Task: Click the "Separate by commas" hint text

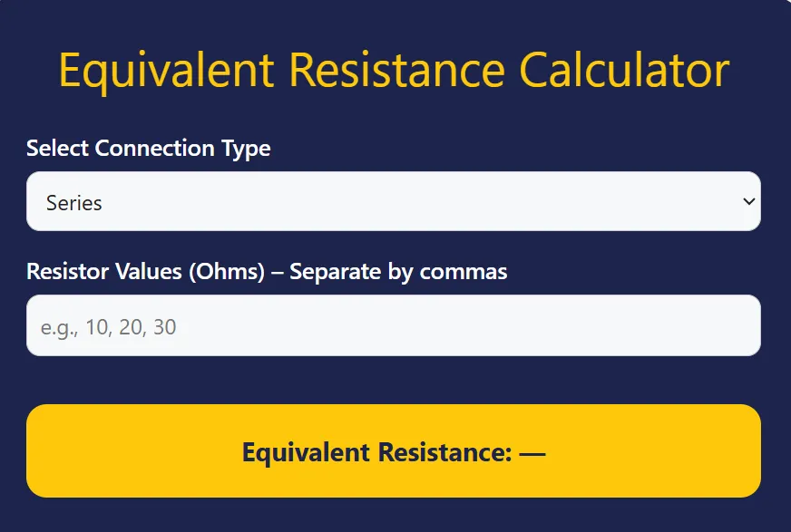Action: pyautogui.click(x=398, y=271)
